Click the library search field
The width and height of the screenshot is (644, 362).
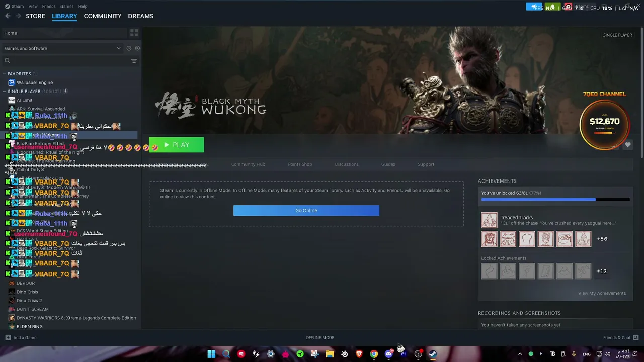65,61
